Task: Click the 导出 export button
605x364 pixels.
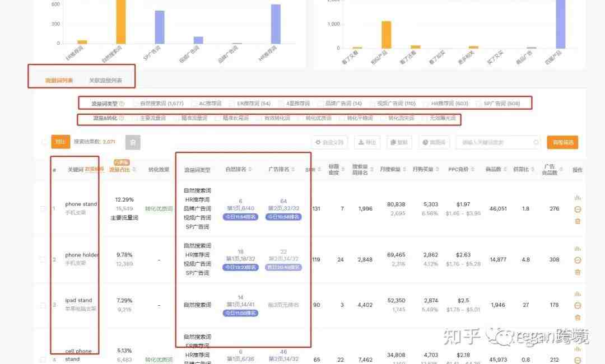Action: 367,142
